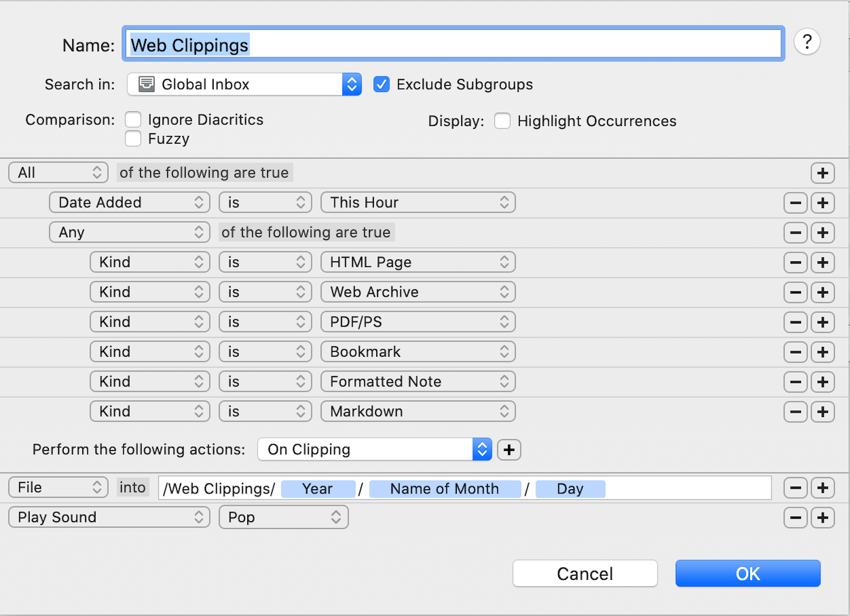Remove the Bookmark kind condition

(795, 351)
